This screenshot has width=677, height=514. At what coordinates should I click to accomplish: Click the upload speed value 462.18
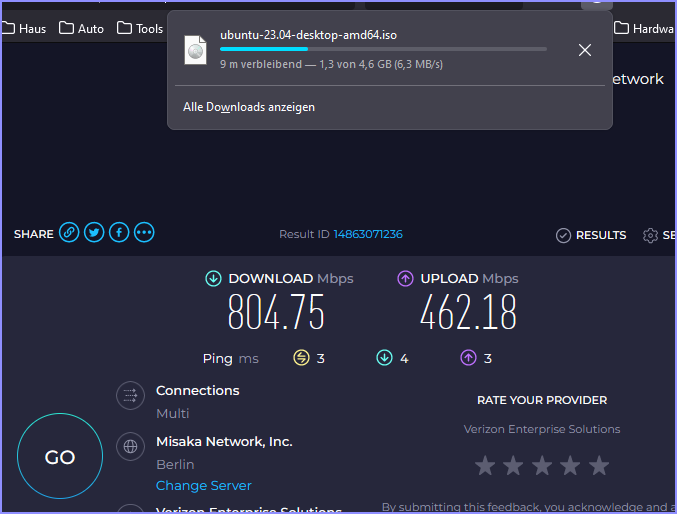(468, 312)
